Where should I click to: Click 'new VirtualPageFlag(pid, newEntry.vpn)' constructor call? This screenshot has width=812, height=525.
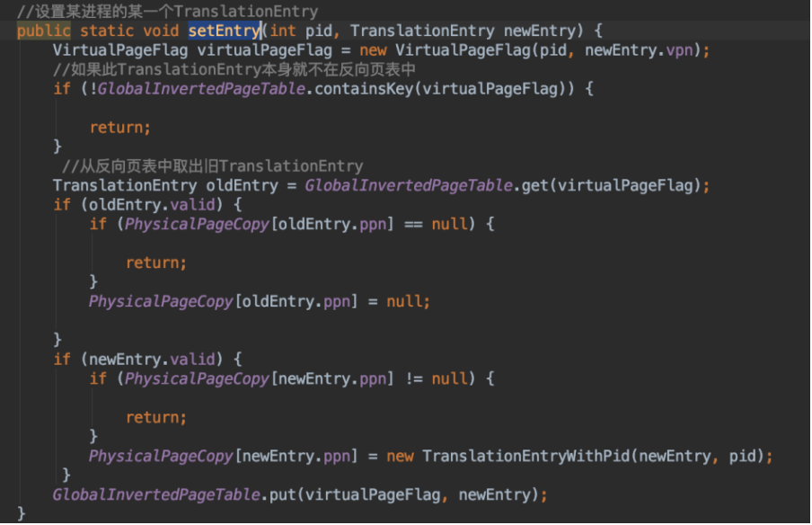click(x=530, y=50)
